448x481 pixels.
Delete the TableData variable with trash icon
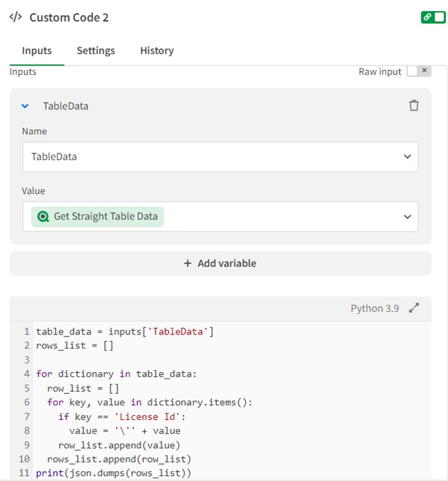click(414, 106)
